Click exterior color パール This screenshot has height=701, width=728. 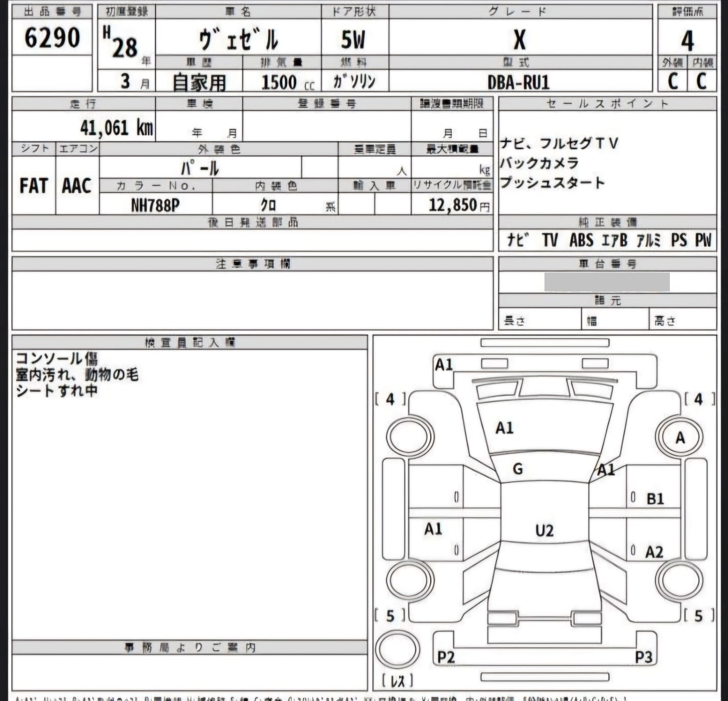[x=200, y=168]
